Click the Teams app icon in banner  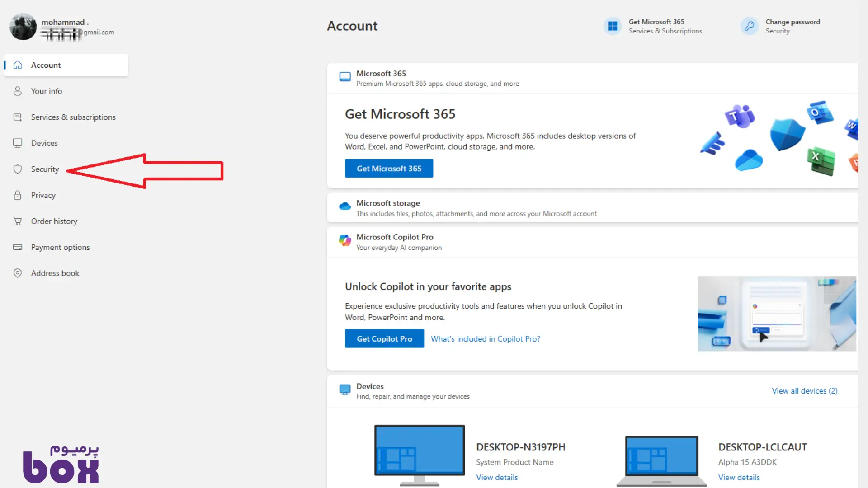[740, 116]
